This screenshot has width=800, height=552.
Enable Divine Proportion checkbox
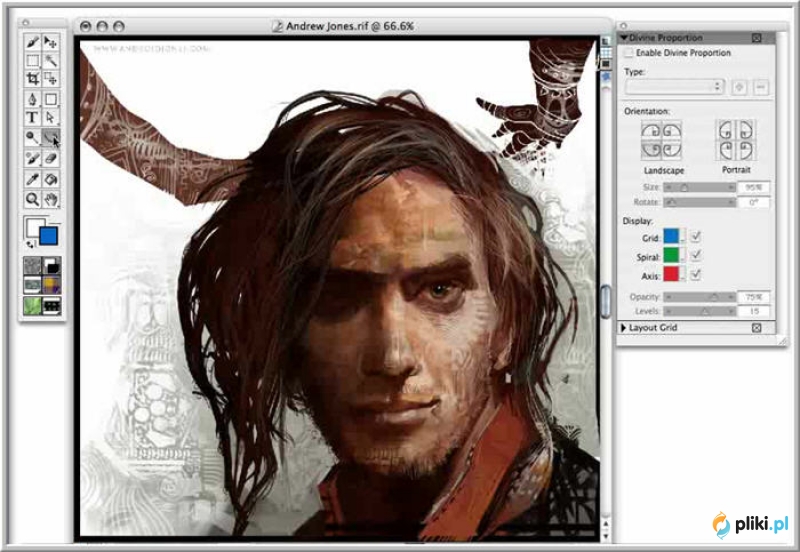pyautogui.click(x=629, y=53)
